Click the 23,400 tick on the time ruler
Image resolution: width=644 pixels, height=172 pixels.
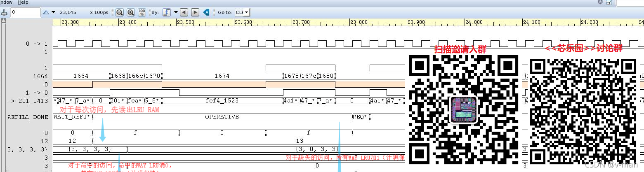pyautogui.click(x=127, y=22)
